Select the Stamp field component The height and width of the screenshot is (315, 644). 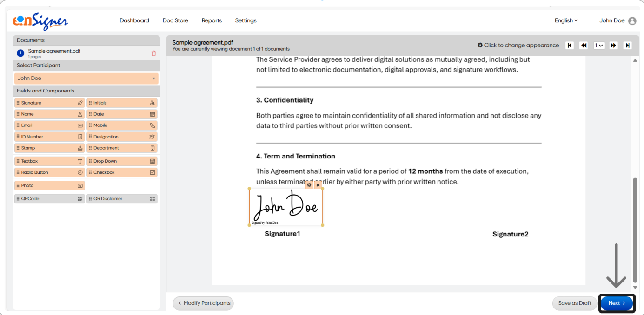coord(49,148)
